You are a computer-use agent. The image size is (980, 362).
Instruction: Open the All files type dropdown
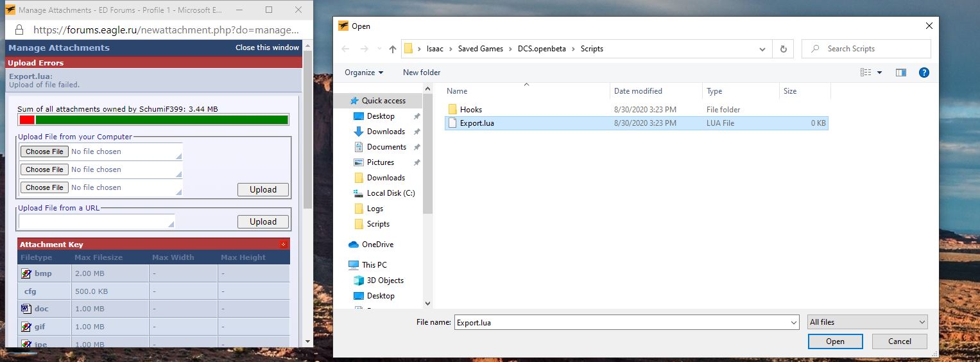[868, 322]
